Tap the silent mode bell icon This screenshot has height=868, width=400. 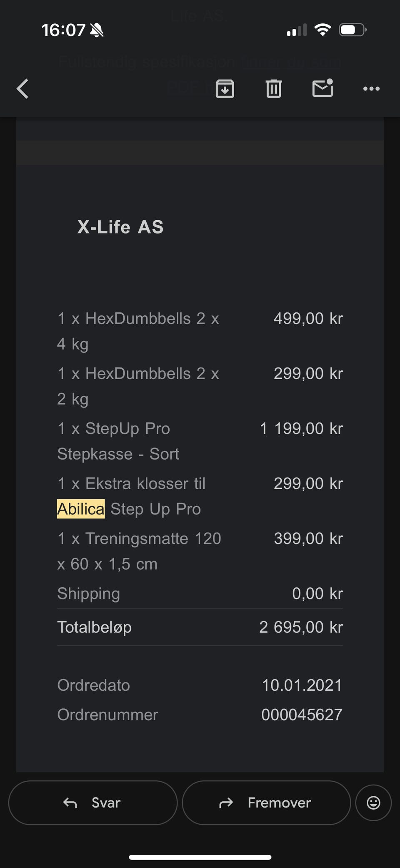point(97,30)
